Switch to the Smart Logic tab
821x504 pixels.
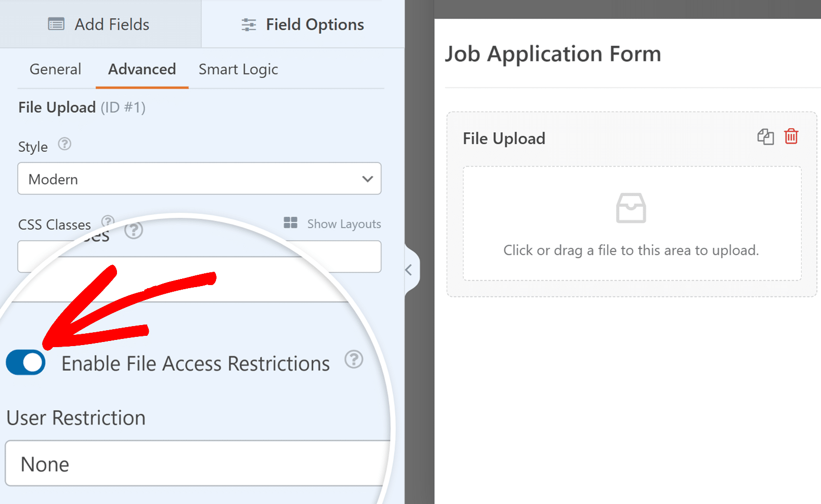coord(238,69)
